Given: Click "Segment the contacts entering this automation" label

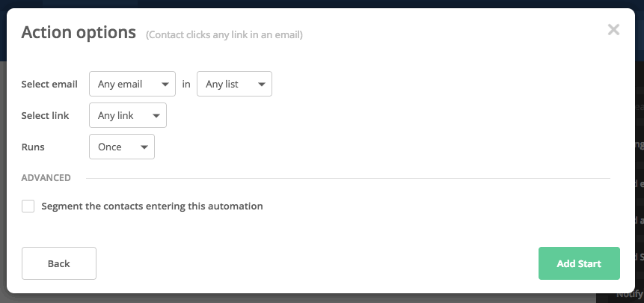Looking at the screenshot, I should 152,206.
